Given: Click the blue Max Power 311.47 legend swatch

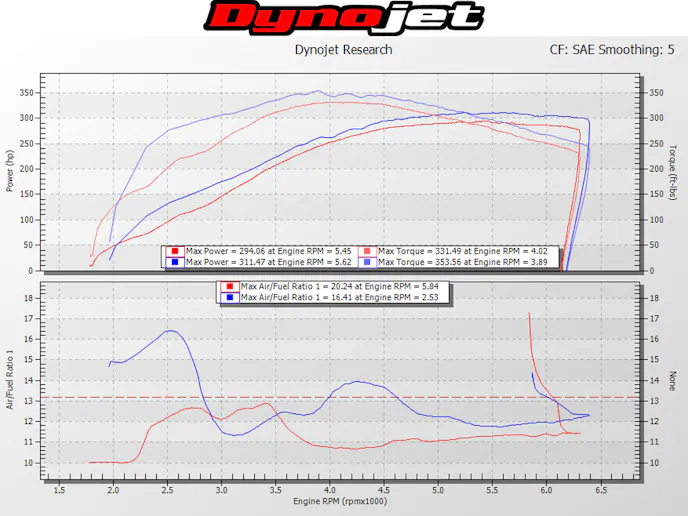Looking at the screenshot, I should click(175, 261).
